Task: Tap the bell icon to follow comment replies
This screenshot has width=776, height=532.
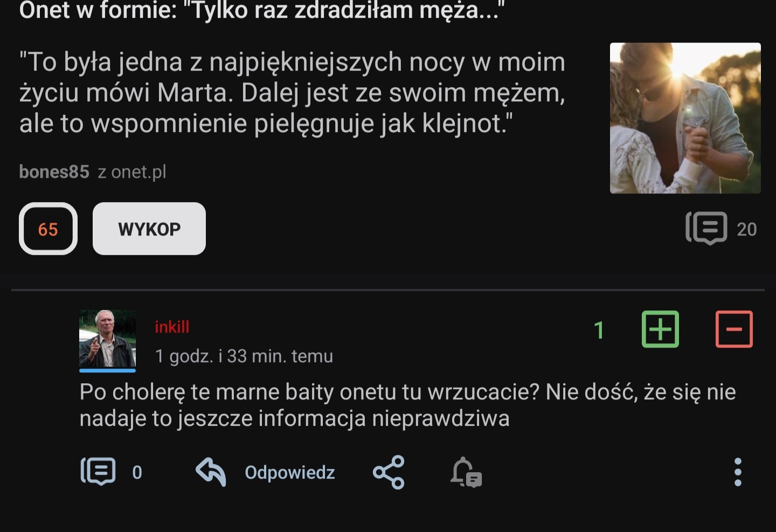Action: pyautogui.click(x=466, y=472)
